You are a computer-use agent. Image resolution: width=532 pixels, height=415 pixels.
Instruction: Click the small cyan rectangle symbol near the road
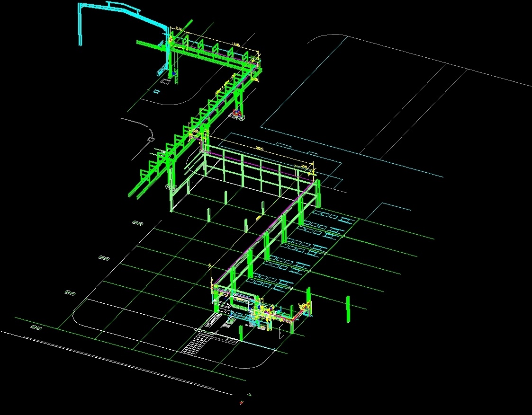coord(157,90)
